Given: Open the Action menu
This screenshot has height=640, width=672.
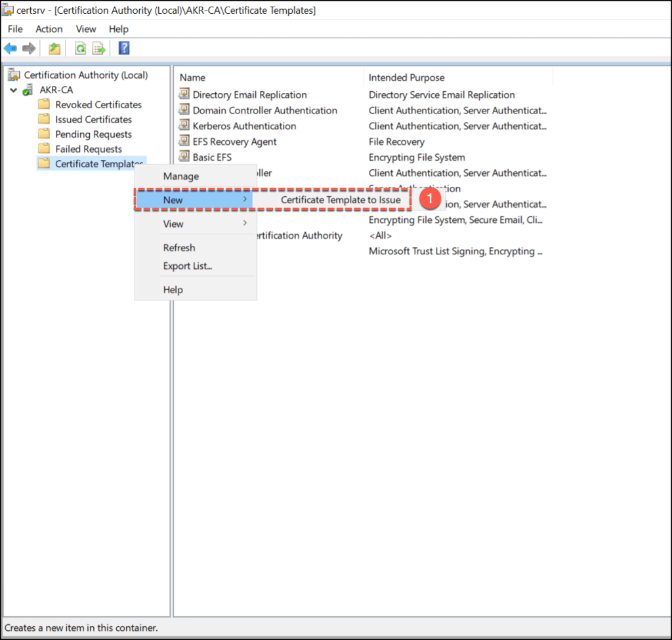Looking at the screenshot, I should click(x=49, y=29).
